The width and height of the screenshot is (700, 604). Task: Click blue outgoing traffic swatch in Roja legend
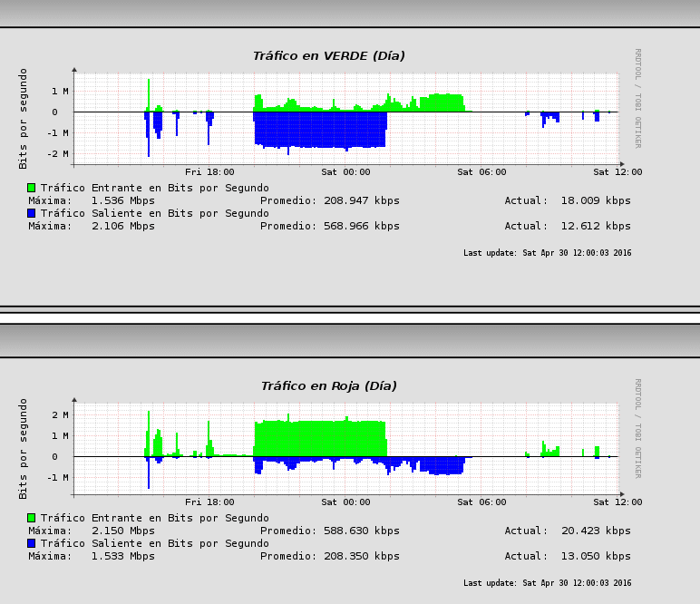pos(31,543)
